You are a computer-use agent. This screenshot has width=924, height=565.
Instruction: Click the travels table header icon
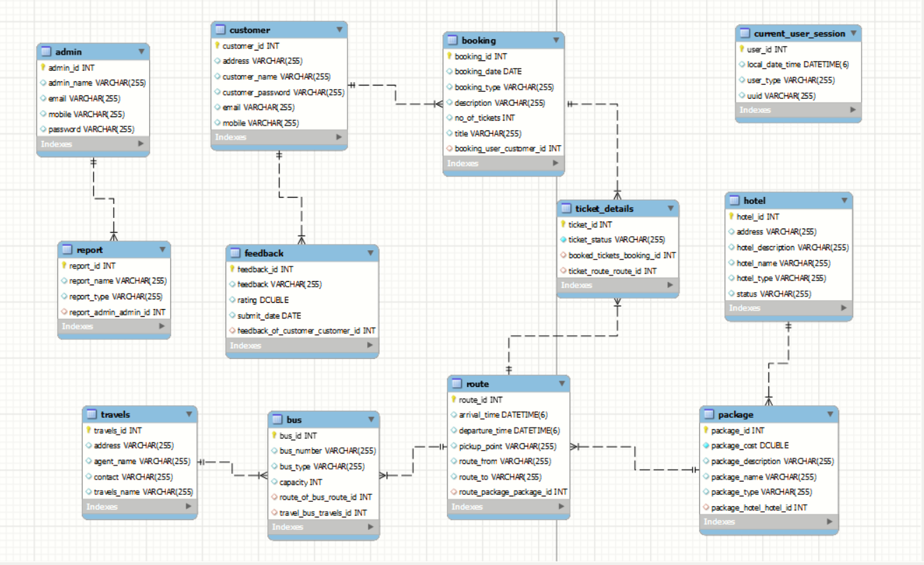point(92,414)
